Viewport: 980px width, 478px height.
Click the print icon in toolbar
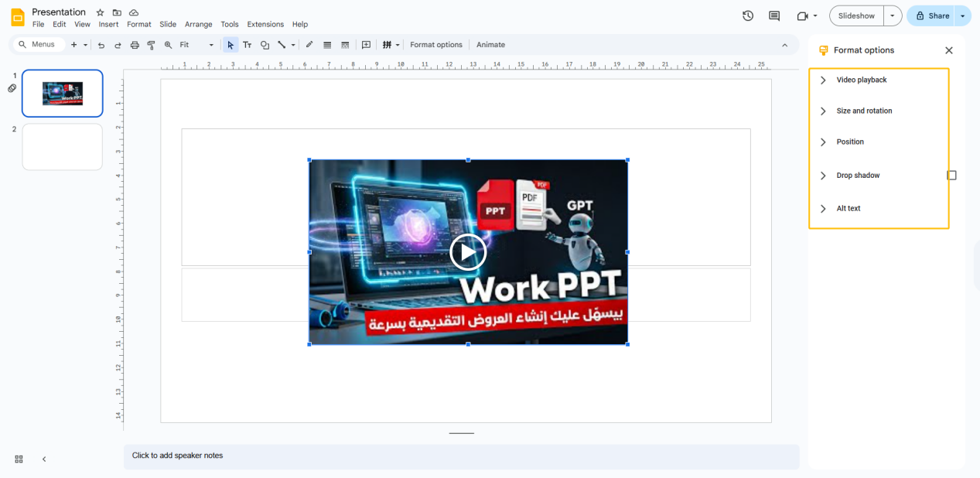135,45
